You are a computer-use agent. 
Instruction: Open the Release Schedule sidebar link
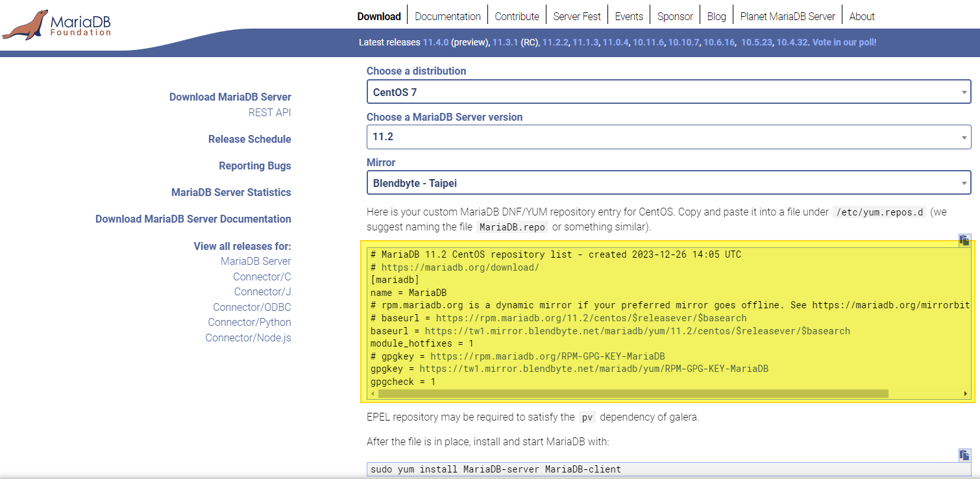point(250,139)
